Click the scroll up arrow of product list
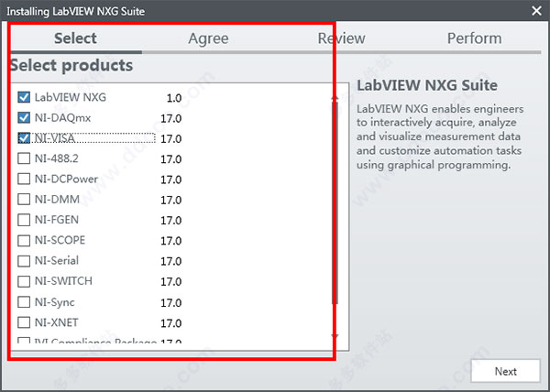 click(335, 98)
